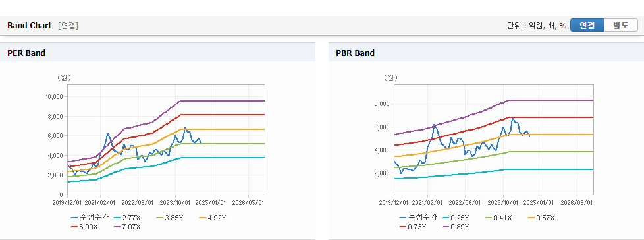644x240 pixels.
Task: Toggle the 0.89X purple legend entry
Action: pyautogui.click(x=456, y=227)
